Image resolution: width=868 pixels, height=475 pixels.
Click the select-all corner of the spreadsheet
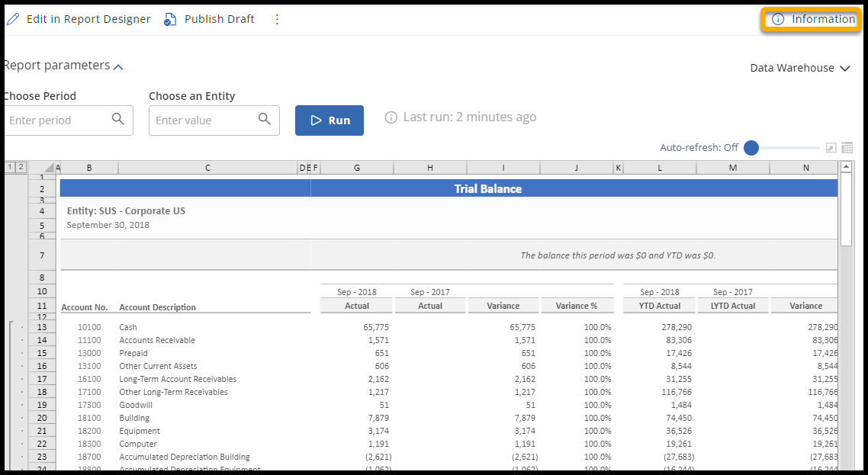click(x=48, y=168)
